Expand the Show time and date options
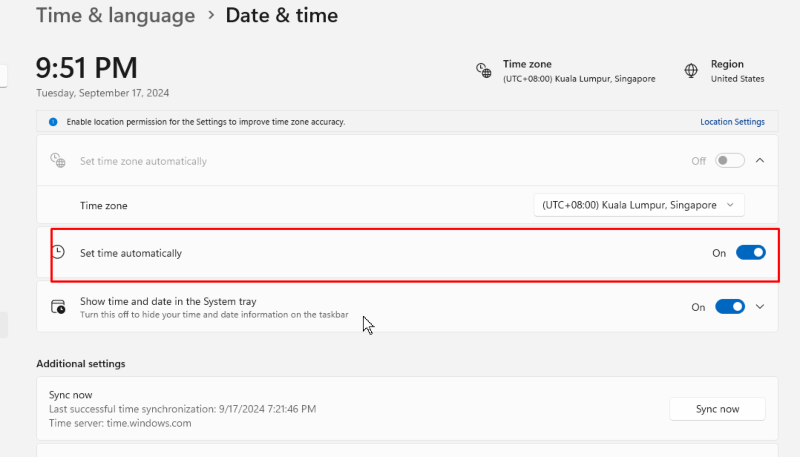Screen dimensions: 800x457 [x=760, y=307]
